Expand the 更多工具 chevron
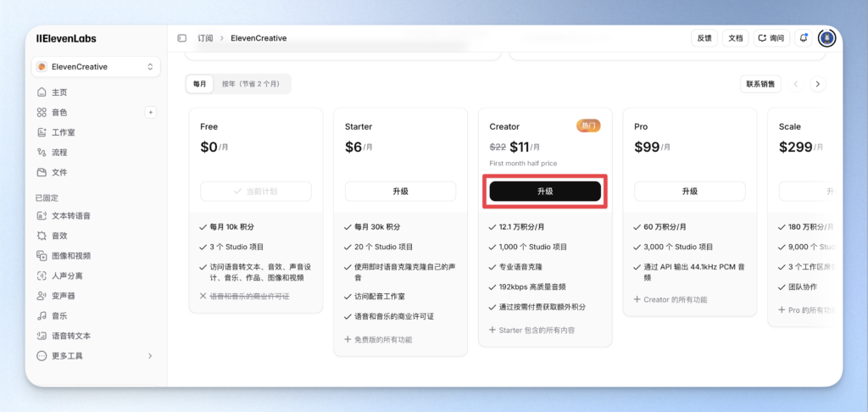This screenshot has height=412, width=868. 150,356
